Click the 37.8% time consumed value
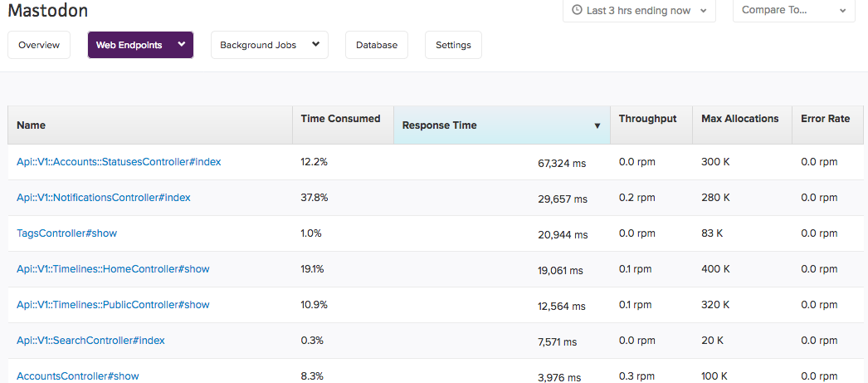Viewport: 868px width, 383px height. point(315,198)
